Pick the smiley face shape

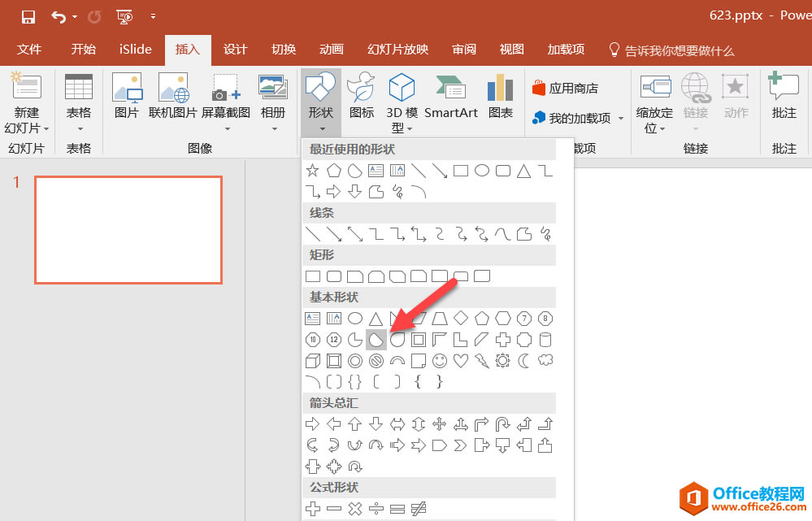440,360
